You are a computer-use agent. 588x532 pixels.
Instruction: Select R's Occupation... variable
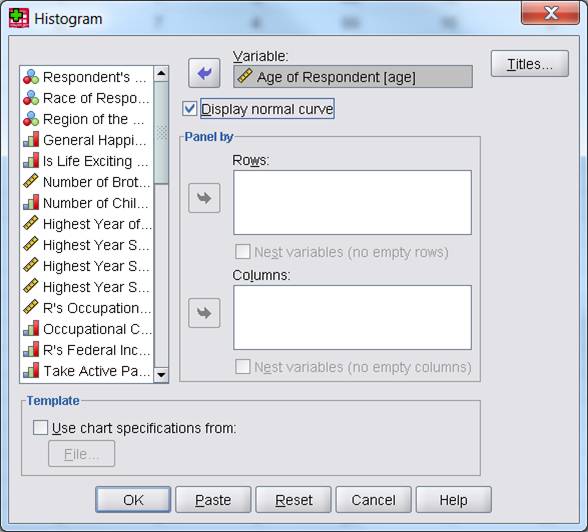tap(97, 308)
